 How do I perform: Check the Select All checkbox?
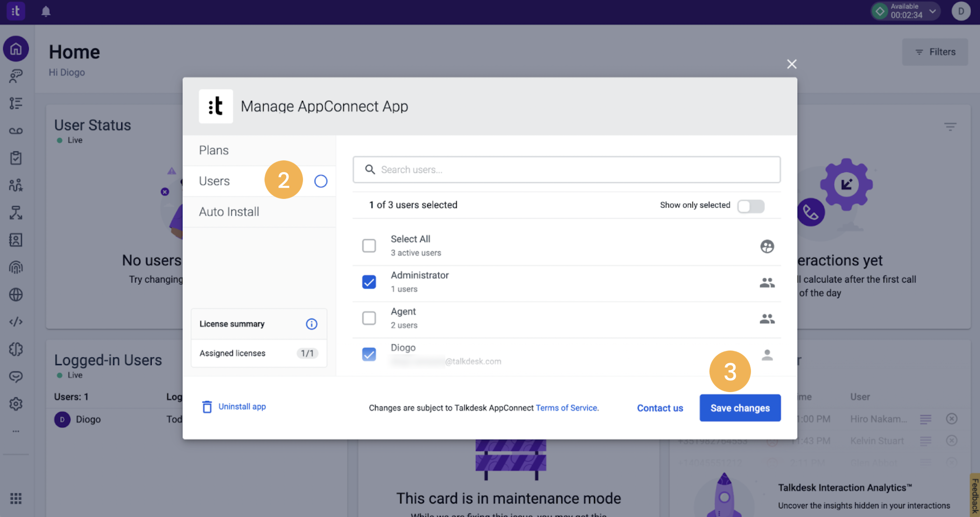(369, 245)
